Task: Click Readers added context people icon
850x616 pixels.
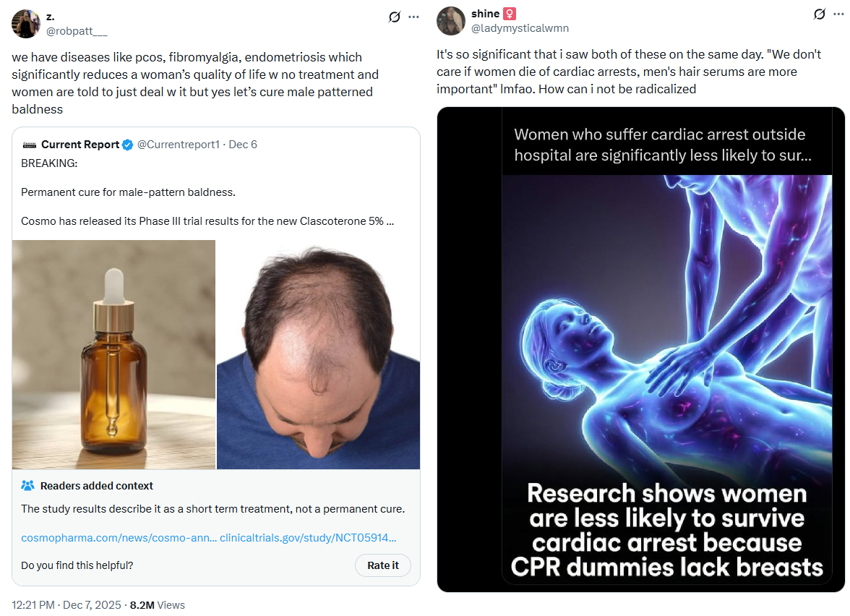Action: tap(27, 485)
